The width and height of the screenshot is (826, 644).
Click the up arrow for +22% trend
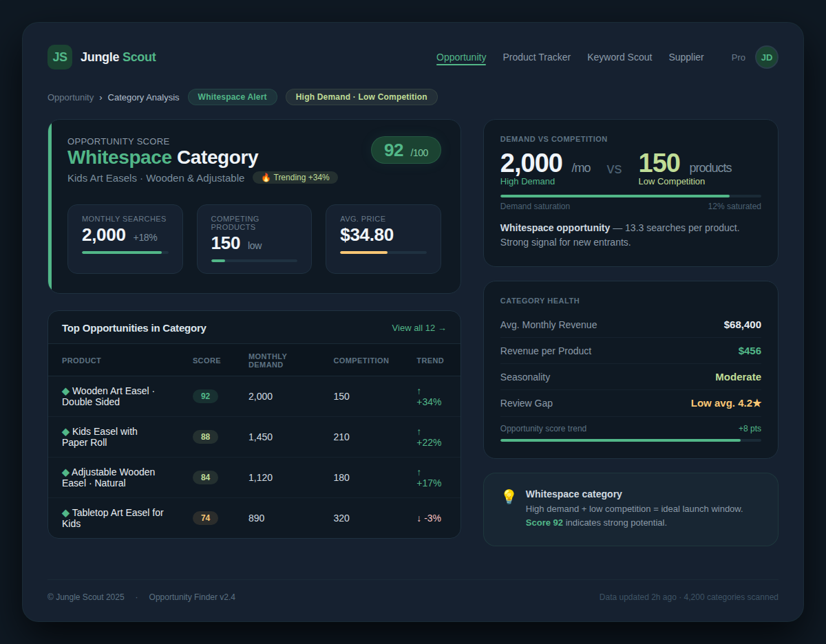point(419,431)
